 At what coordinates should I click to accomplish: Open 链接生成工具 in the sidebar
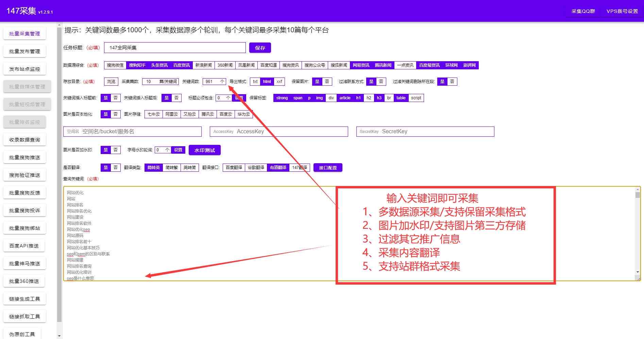point(24,299)
